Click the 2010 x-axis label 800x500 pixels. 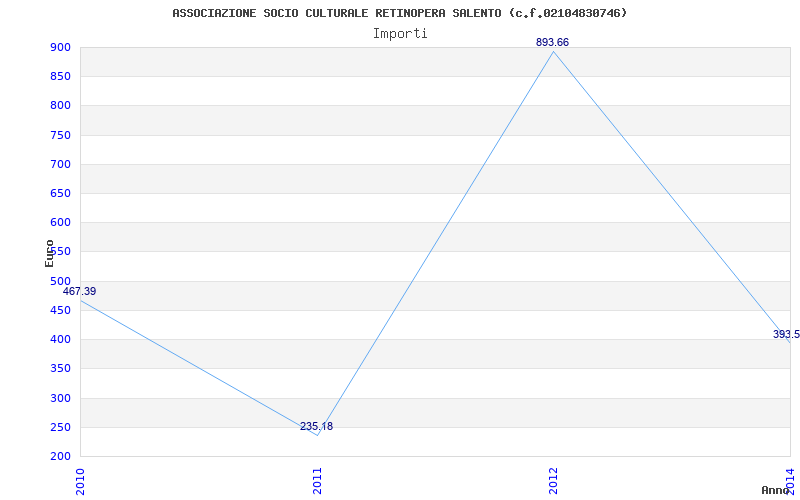tap(80, 481)
